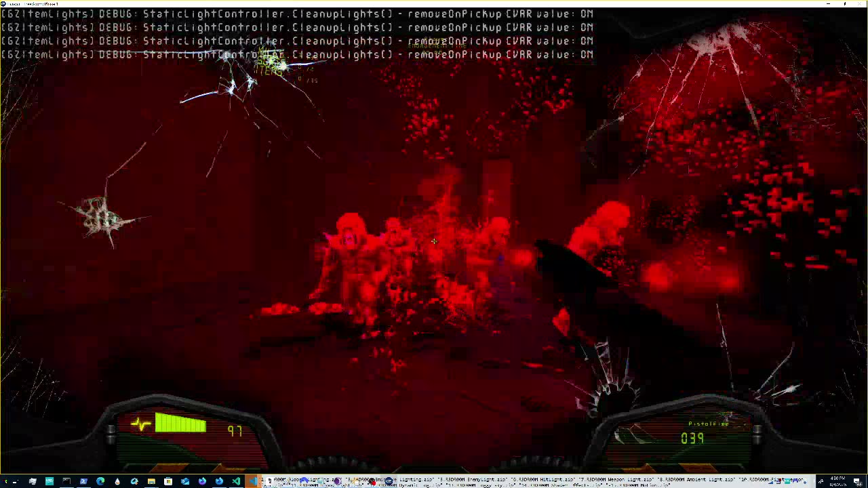Open File Explorer folder icon
868x488 pixels.
(x=151, y=482)
